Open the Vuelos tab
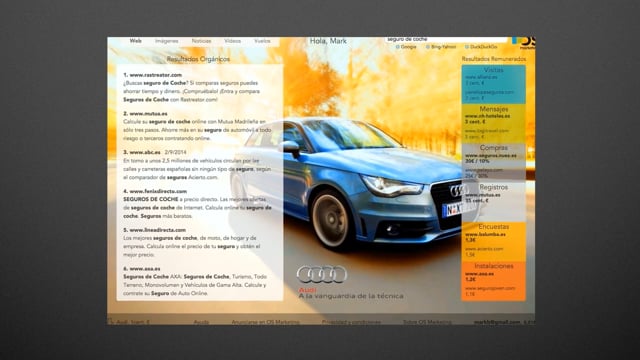This screenshot has height=360, width=640. (x=262, y=41)
